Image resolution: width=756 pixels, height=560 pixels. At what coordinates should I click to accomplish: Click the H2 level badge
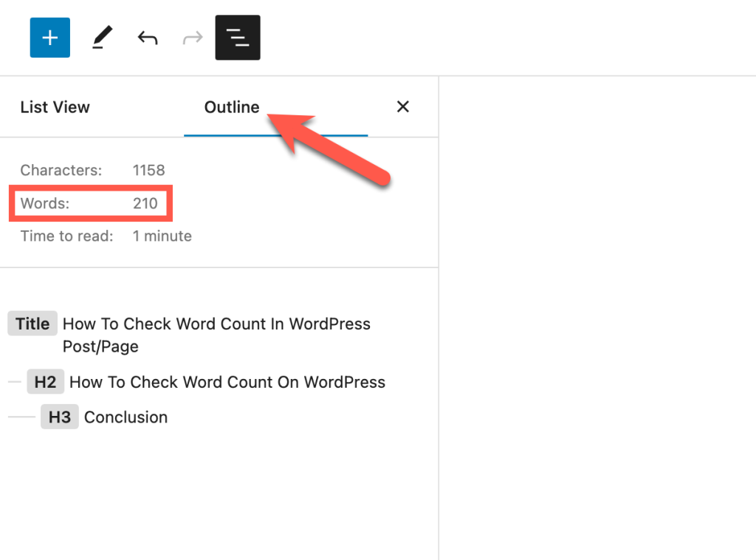click(45, 382)
